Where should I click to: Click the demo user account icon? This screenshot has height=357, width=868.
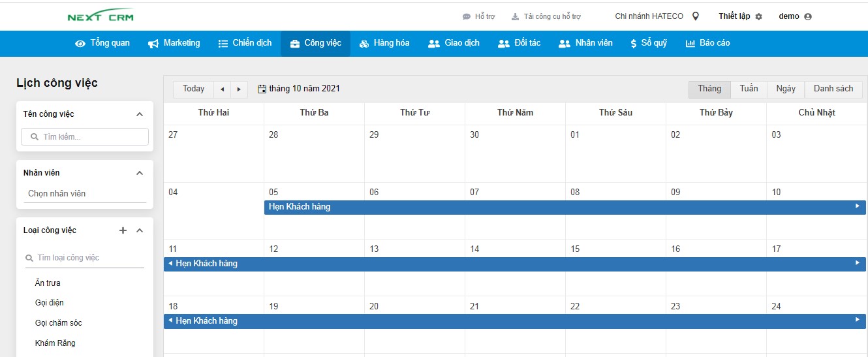808,17
